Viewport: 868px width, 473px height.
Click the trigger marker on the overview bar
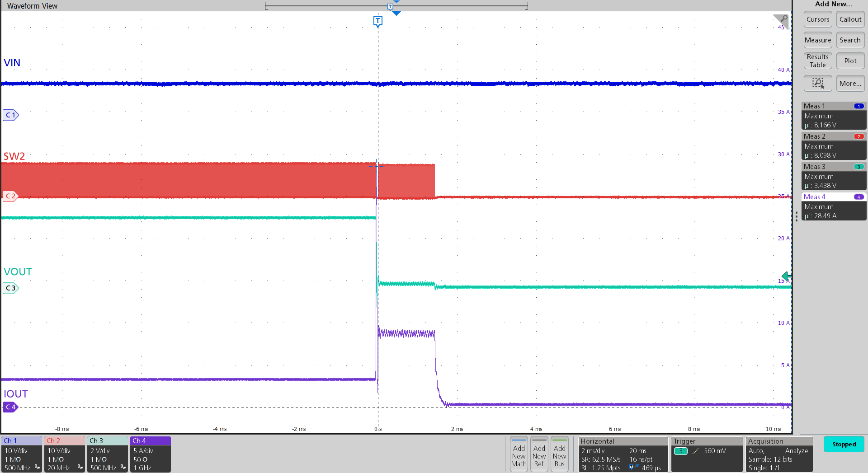[x=390, y=6]
